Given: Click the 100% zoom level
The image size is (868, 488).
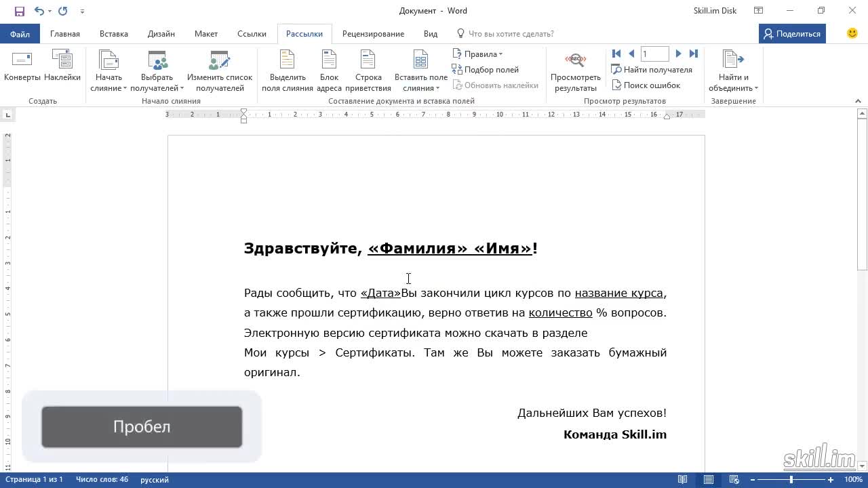Looking at the screenshot, I should tap(852, 480).
